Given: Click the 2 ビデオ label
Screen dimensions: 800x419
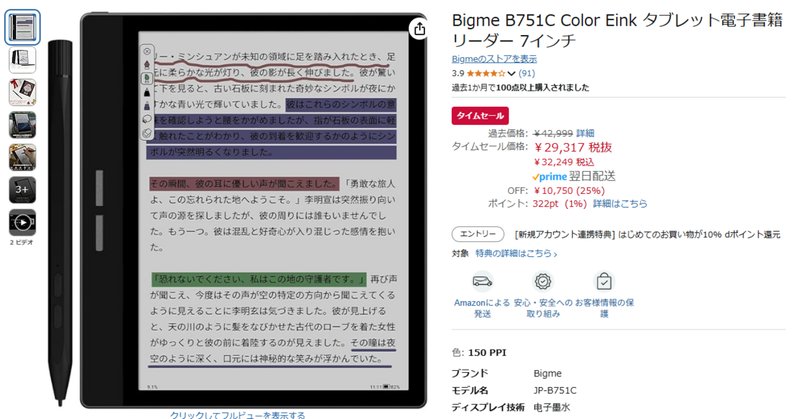Looking at the screenshot, I should click(22, 242).
